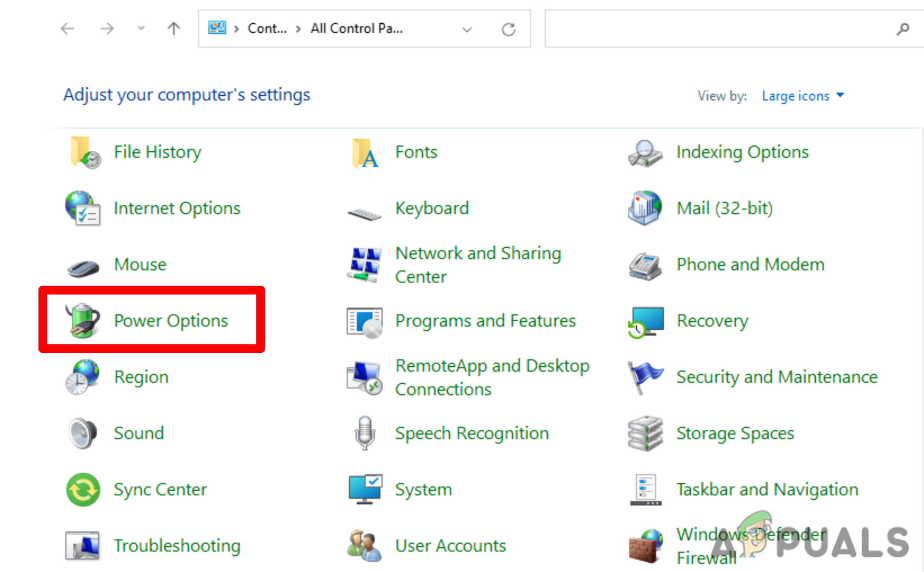Open Programs and Features
The width and height of the screenshot is (924, 572).
[485, 320]
